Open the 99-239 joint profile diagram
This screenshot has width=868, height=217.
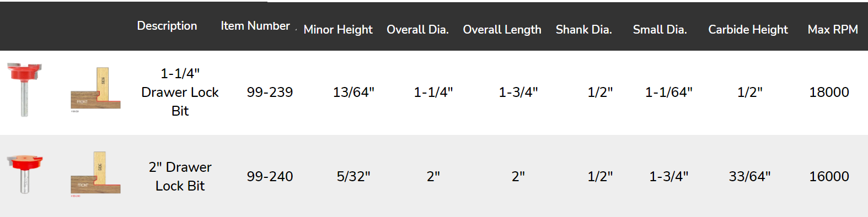pos(95,90)
